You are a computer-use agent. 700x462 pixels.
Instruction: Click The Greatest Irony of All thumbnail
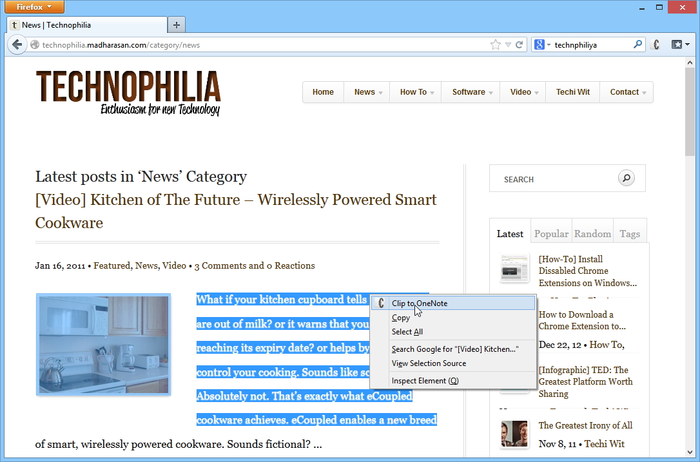[514, 433]
